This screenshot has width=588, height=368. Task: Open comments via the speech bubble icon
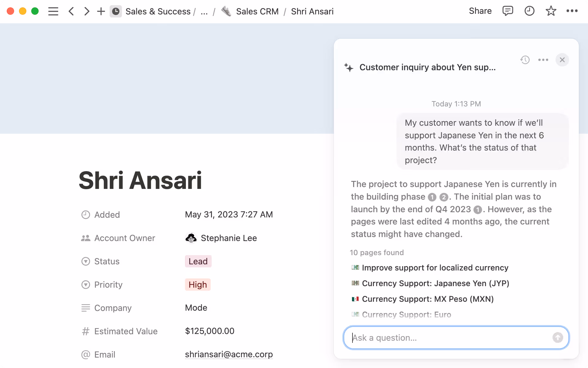[x=507, y=11]
